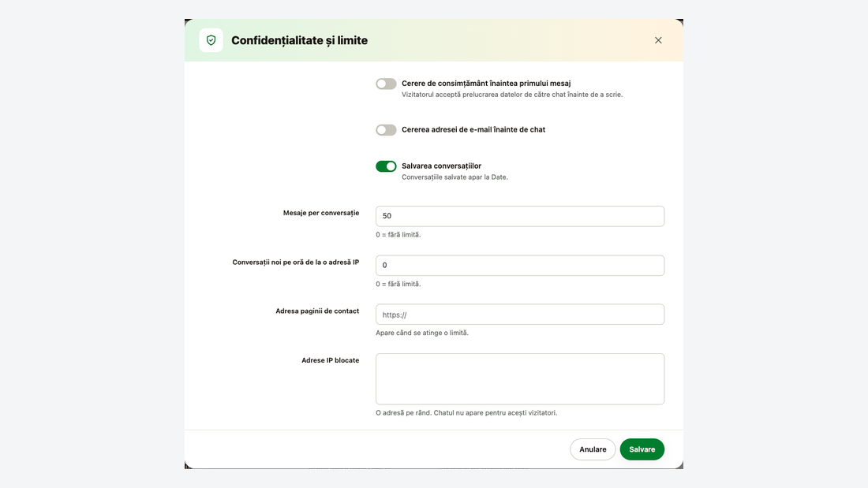Click the Vizitatorul acceptă prelucrarea datelor description
The width and height of the screenshot is (868, 488).
(512, 95)
